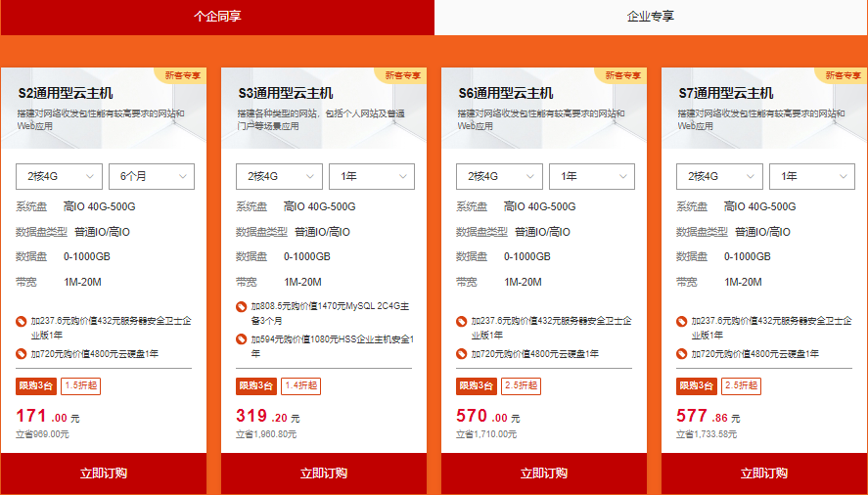Screen dimensions: 868x495
Task: Click the 新客专享 badge on S3 card
Action: (x=401, y=75)
